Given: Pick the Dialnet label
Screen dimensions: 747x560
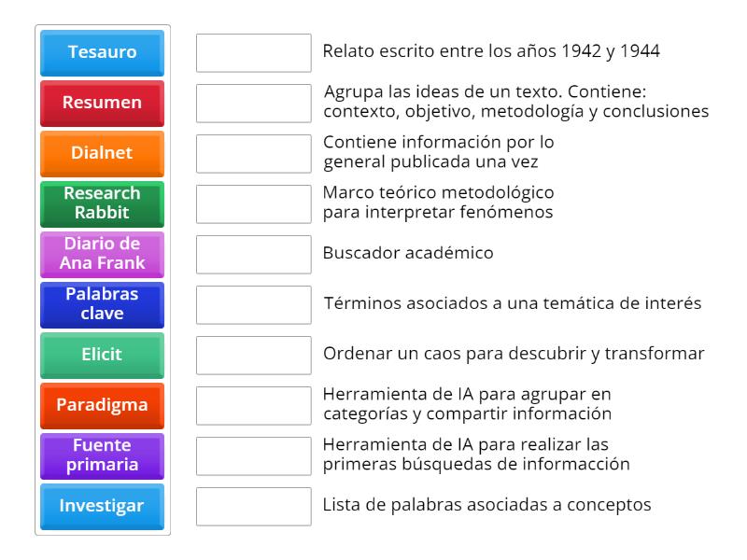Looking at the screenshot, I should pyautogui.click(x=101, y=154).
